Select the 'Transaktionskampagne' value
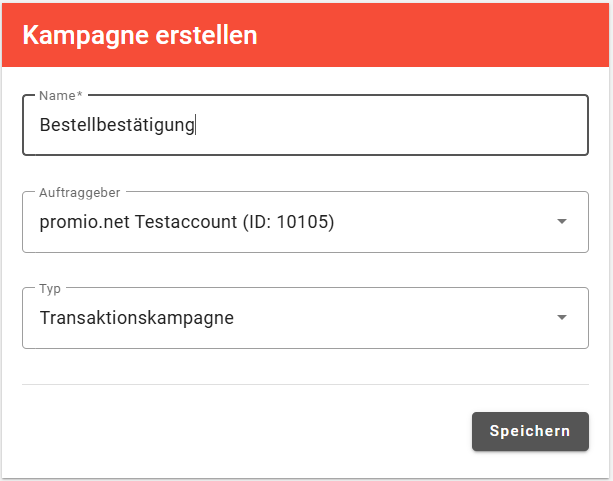 click(137, 318)
